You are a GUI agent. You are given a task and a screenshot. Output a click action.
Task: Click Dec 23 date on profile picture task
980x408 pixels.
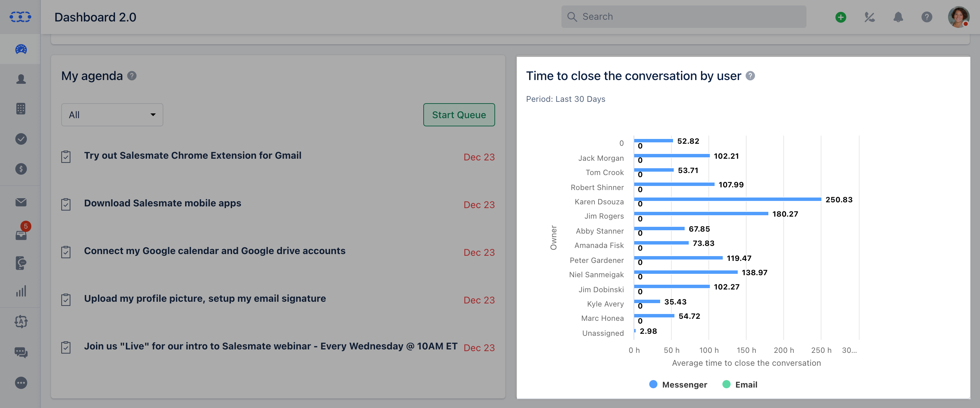(x=479, y=300)
